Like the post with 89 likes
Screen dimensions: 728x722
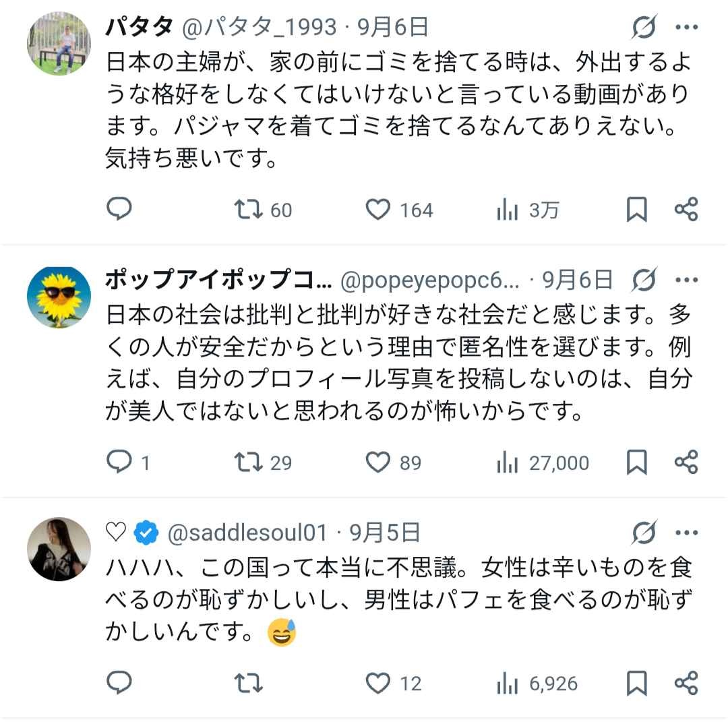378,462
